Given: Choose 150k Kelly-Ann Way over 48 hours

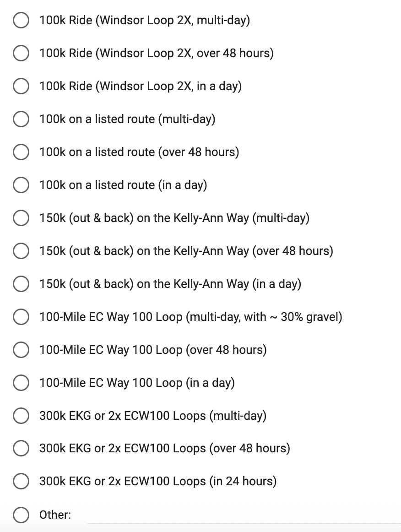Looking at the screenshot, I should pos(21,251).
